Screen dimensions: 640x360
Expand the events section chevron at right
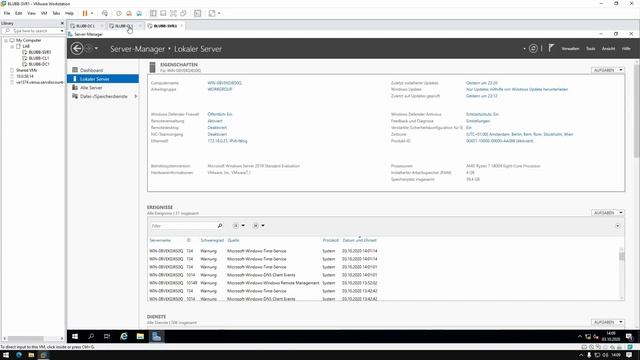tap(618, 226)
